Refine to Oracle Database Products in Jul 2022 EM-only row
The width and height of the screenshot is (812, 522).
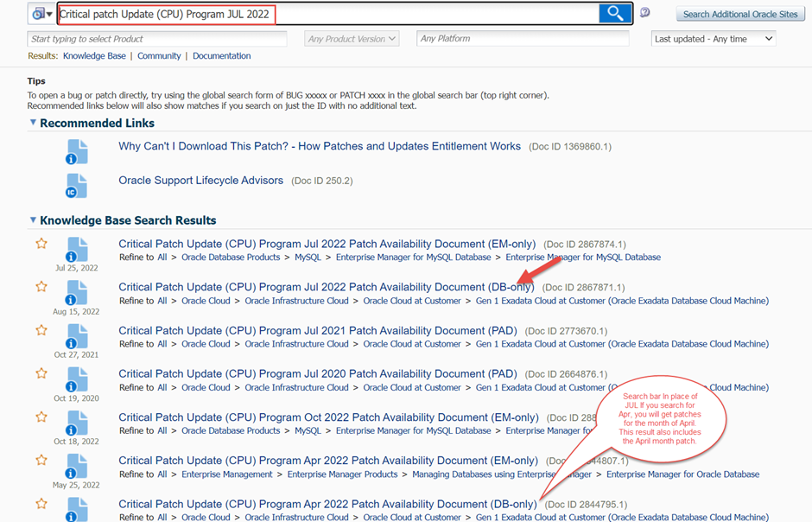tap(231, 258)
